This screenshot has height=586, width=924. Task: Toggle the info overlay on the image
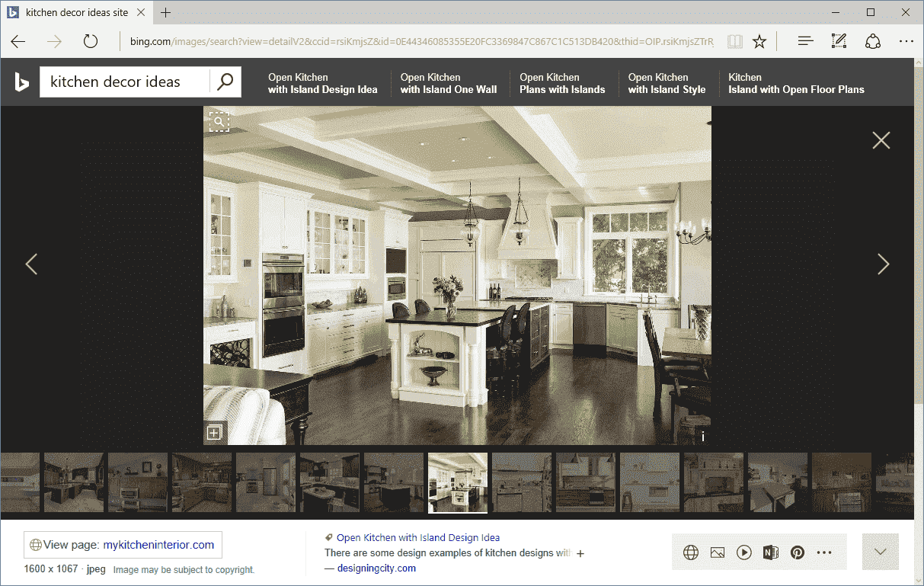pos(702,436)
